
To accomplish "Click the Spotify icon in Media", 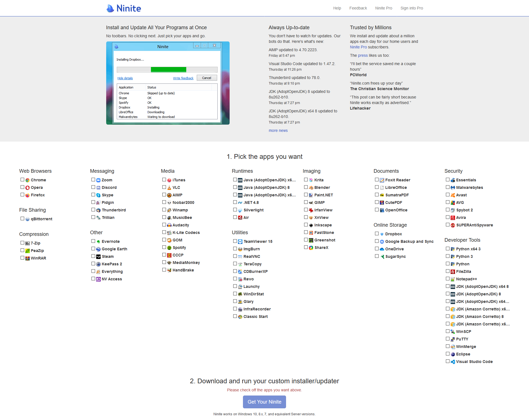I will coord(169,247).
